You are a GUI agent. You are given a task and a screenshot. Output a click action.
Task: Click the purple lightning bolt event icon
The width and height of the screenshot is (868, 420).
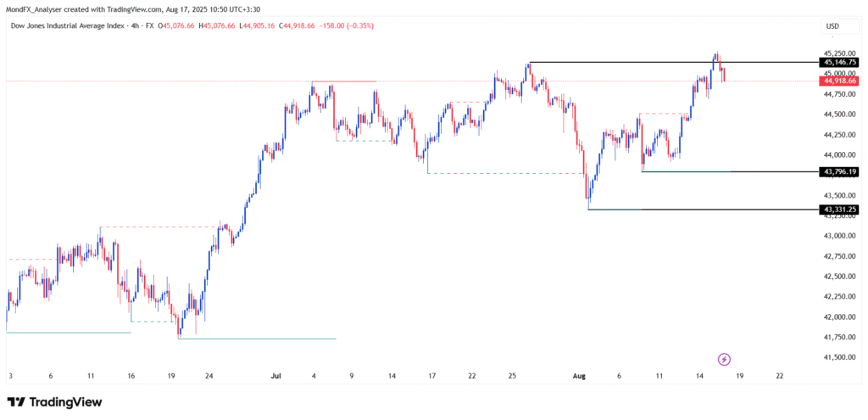point(724,359)
